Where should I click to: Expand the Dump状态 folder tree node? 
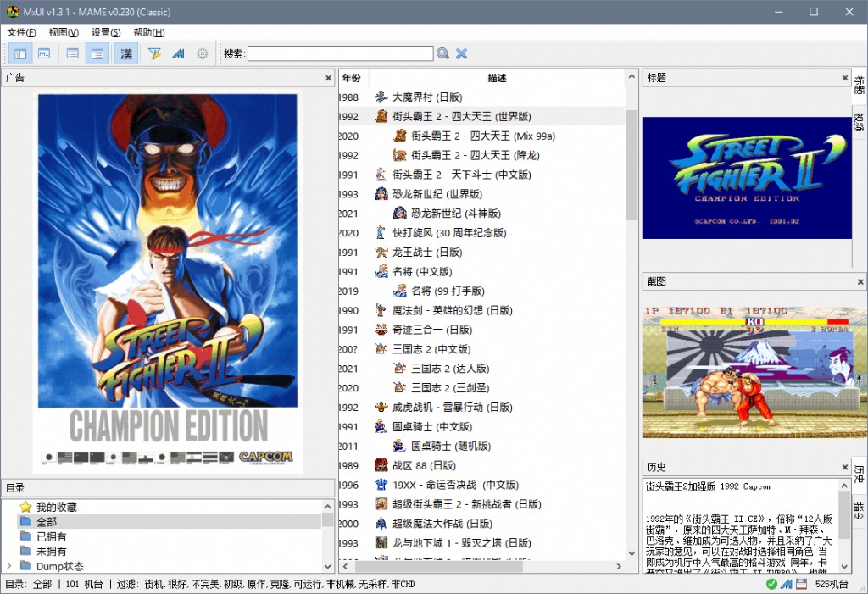[x=9, y=566]
